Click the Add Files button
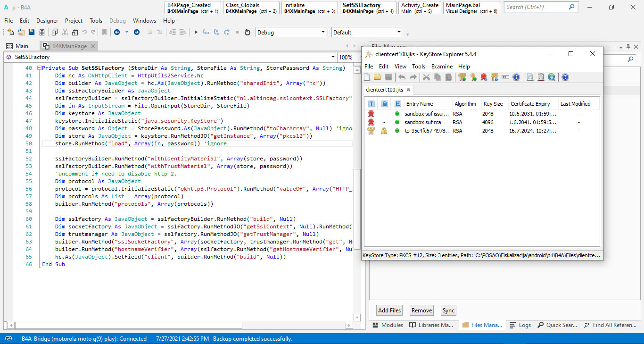The image size is (644, 344). (x=389, y=310)
